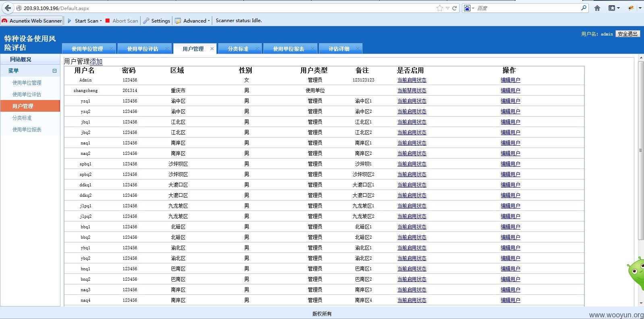Open the Advanced dropdown arrow
The image size is (644, 319).
point(209,21)
